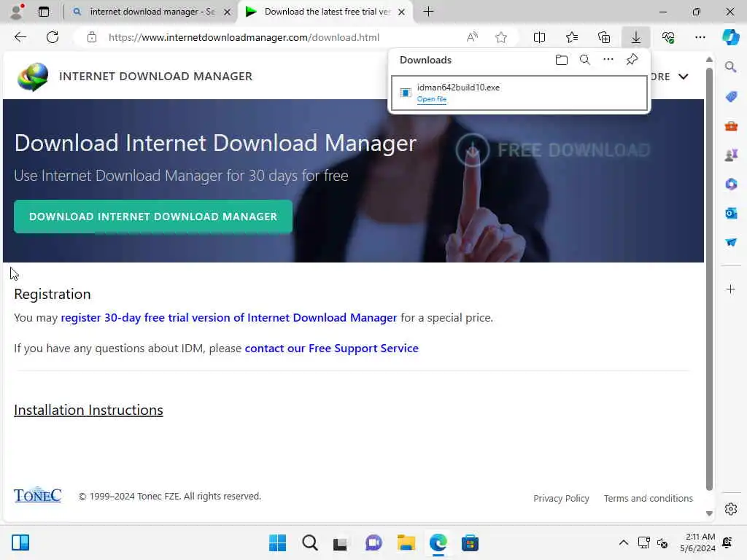Click the site info lock icon
Viewport: 747px width, 560px height.
(92, 37)
